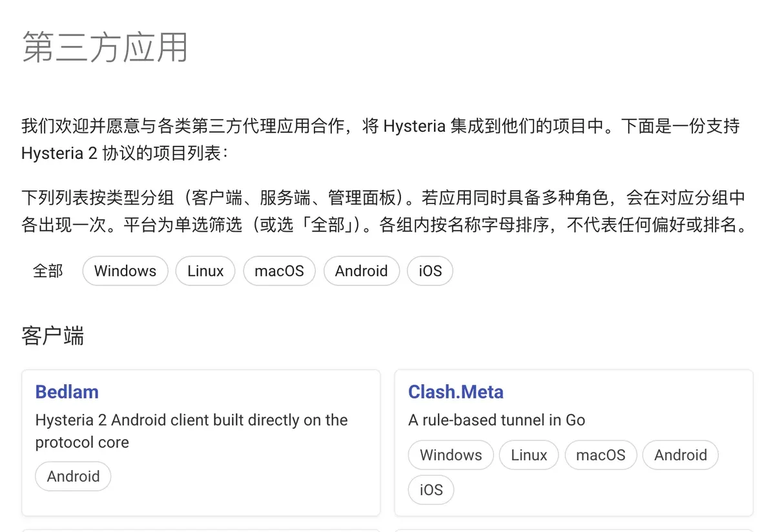Select the 全部 platform filter
This screenshot has width=775, height=532.
48,271
